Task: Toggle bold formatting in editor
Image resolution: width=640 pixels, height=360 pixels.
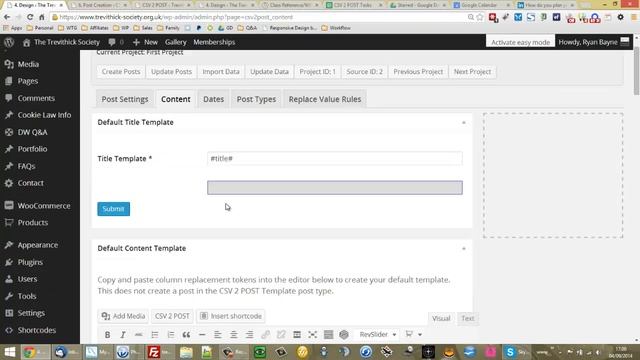Action: point(107,335)
